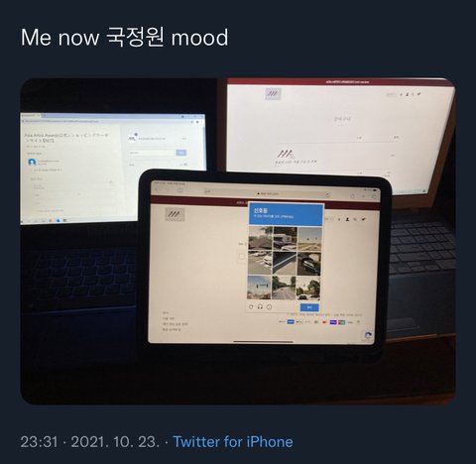Click the reCAPTCHA badge at tablet bottom corner
Viewport: 476px width, 464px height.
pos(368,335)
